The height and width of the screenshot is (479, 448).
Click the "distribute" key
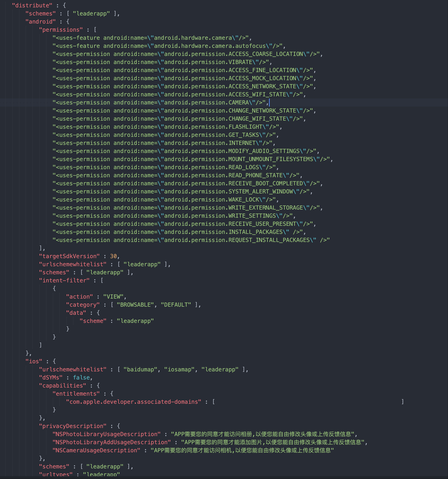[32, 5]
